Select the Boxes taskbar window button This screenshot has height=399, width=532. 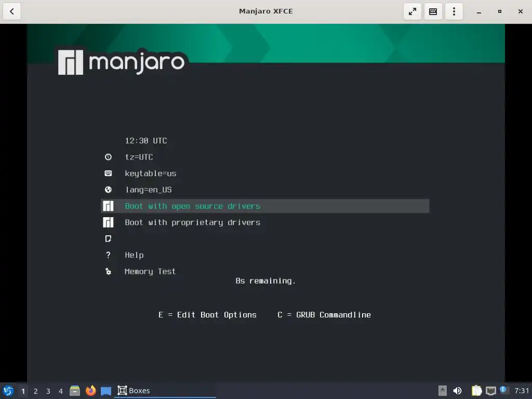(165, 391)
